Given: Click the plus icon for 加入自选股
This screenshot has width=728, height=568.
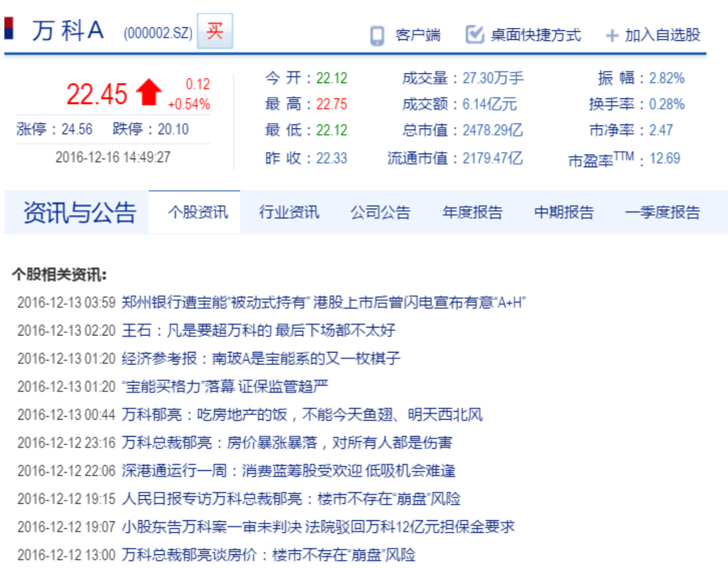Looking at the screenshot, I should tap(611, 36).
